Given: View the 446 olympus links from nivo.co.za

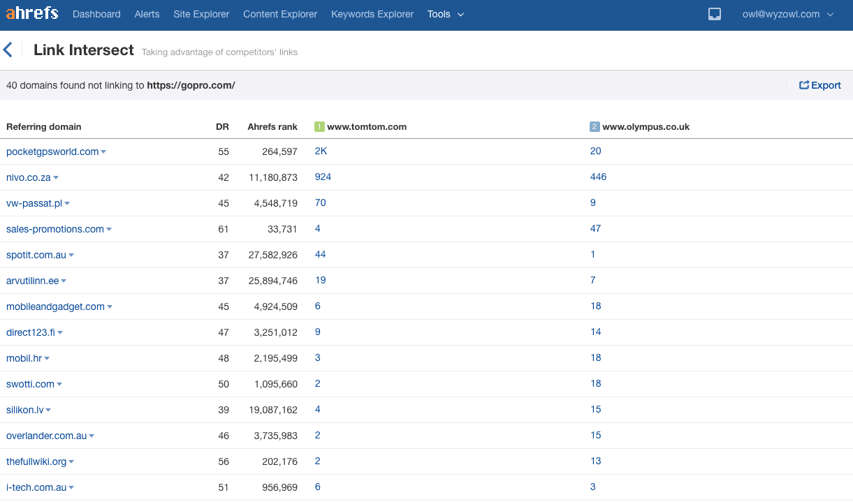Looking at the screenshot, I should pyautogui.click(x=599, y=177).
